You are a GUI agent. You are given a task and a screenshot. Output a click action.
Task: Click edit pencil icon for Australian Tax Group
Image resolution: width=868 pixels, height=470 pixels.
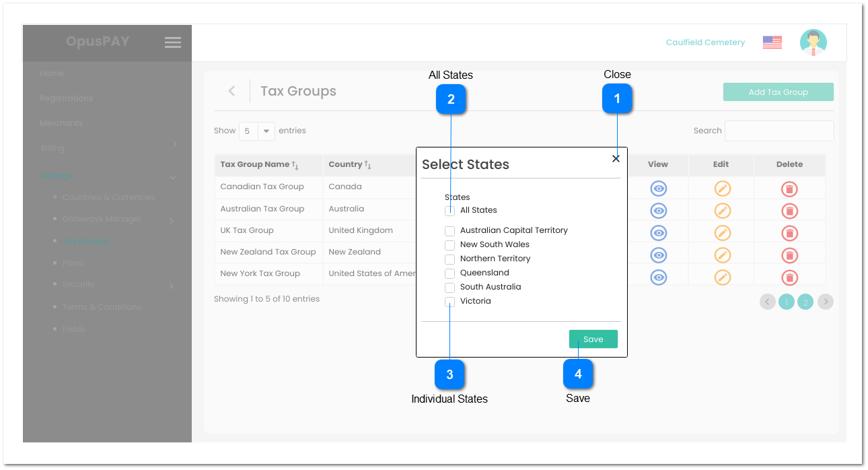[722, 211]
